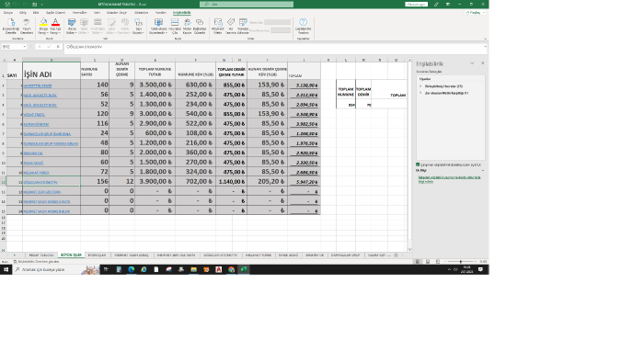644x362 pixels.
Task: Click the Unmerge Cells icon
Action: pyautogui.click(x=175, y=23)
